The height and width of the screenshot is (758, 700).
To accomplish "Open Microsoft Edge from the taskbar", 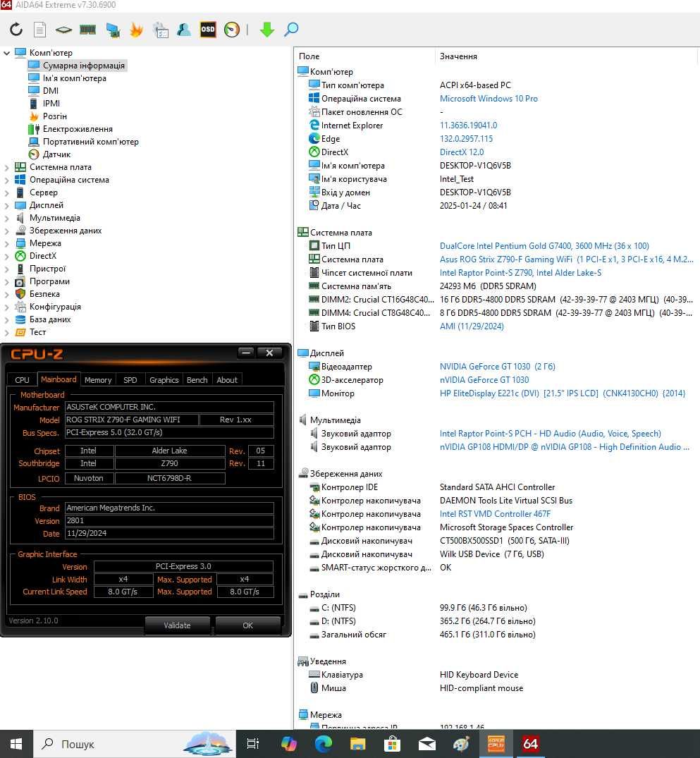I will coord(324,743).
